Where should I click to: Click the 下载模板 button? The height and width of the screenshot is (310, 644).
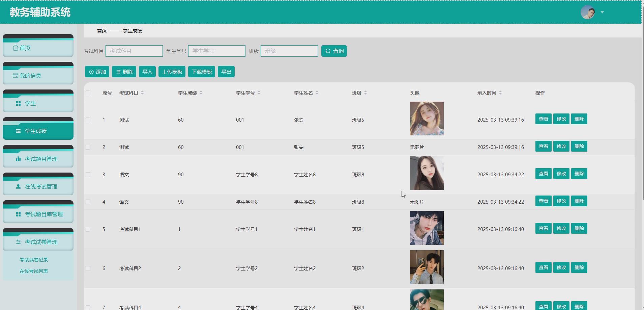pyautogui.click(x=202, y=72)
